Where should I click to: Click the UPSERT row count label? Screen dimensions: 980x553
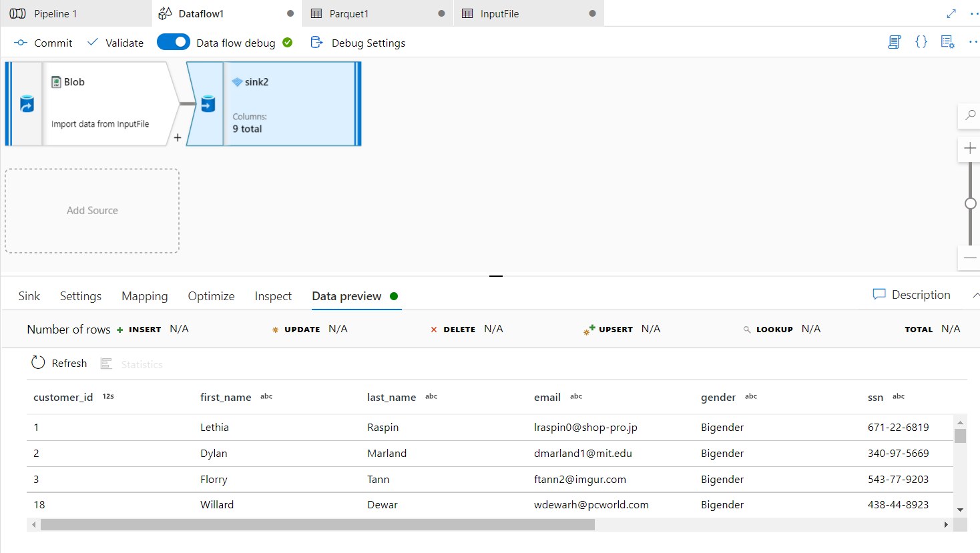coord(616,330)
